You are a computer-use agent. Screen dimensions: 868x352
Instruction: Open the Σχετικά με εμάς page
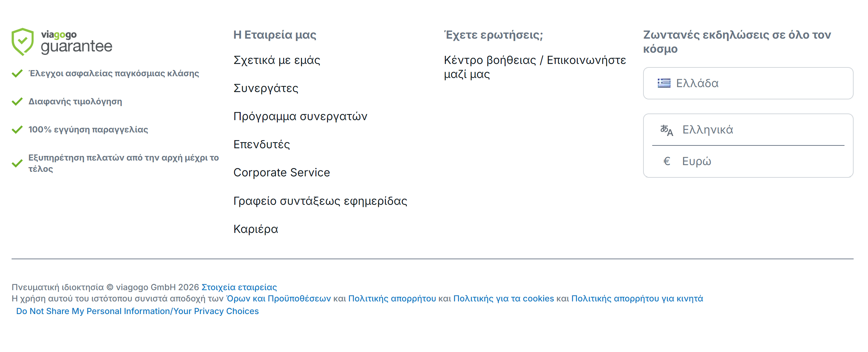tap(277, 60)
